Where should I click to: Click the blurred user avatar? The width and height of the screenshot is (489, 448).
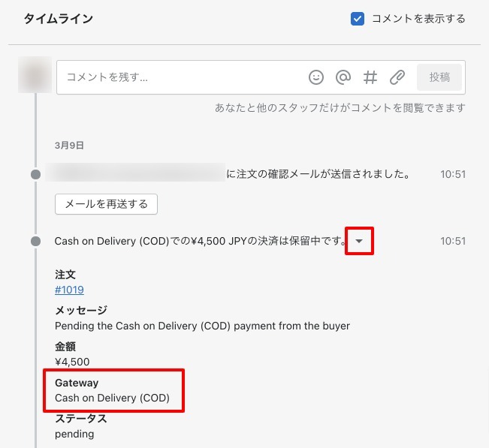pyautogui.click(x=35, y=75)
